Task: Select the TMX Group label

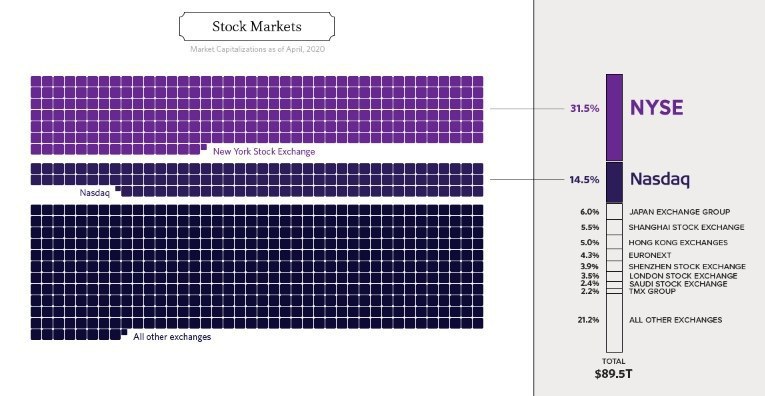Action: coord(652,291)
